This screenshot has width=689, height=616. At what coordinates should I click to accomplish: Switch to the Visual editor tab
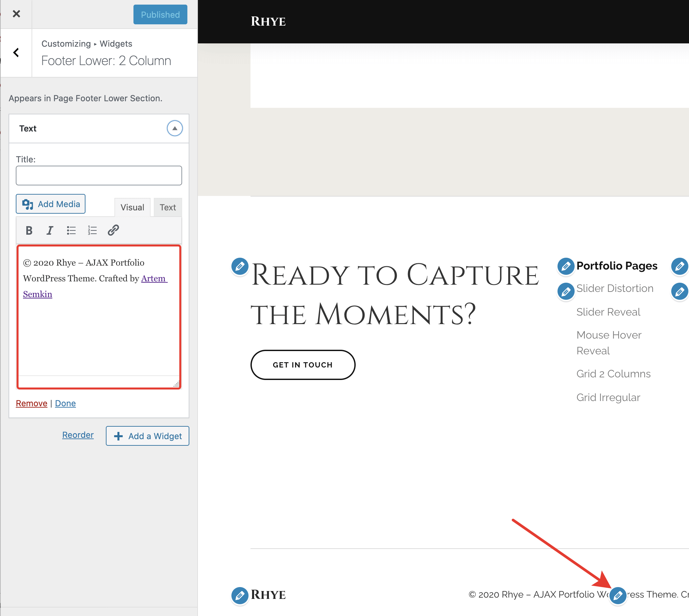pyautogui.click(x=132, y=207)
